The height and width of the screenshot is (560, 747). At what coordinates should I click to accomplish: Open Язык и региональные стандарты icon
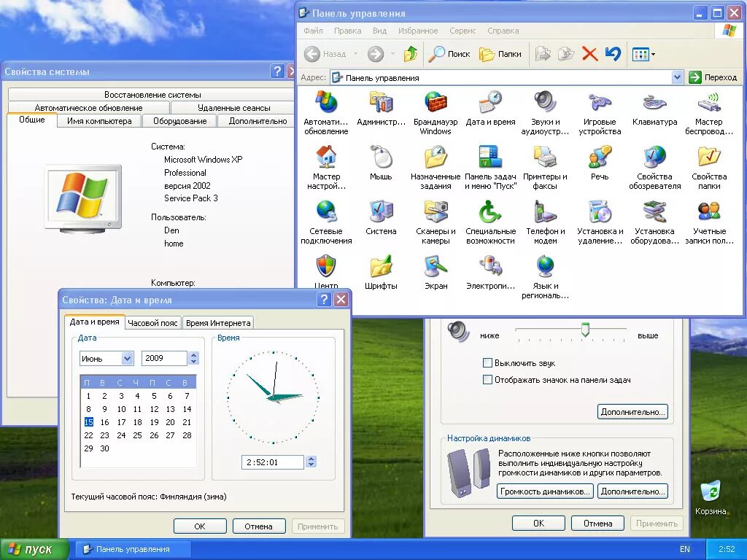545,277
